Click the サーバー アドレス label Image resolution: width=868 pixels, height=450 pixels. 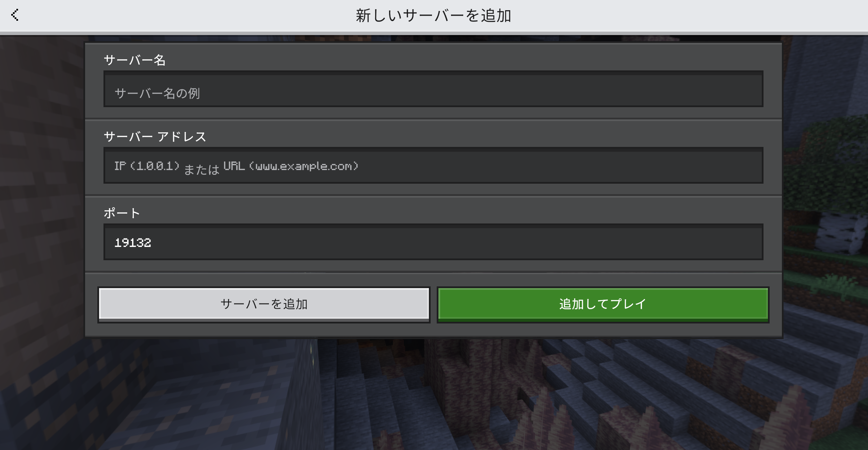click(x=155, y=137)
